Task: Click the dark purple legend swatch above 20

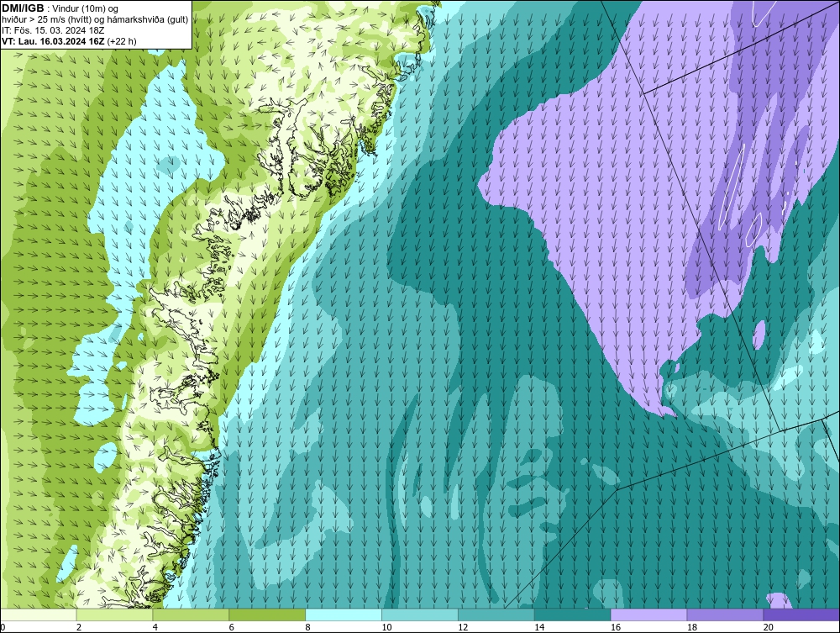Action: (801, 615)
